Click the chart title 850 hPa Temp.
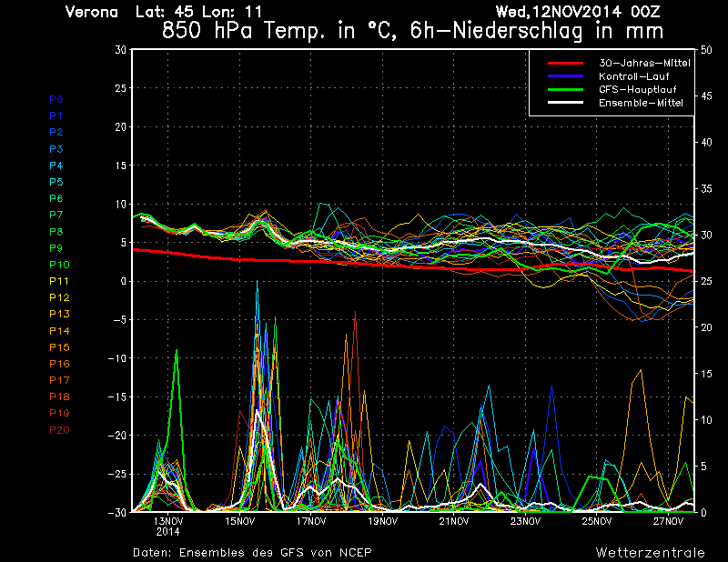 [413, 31]
